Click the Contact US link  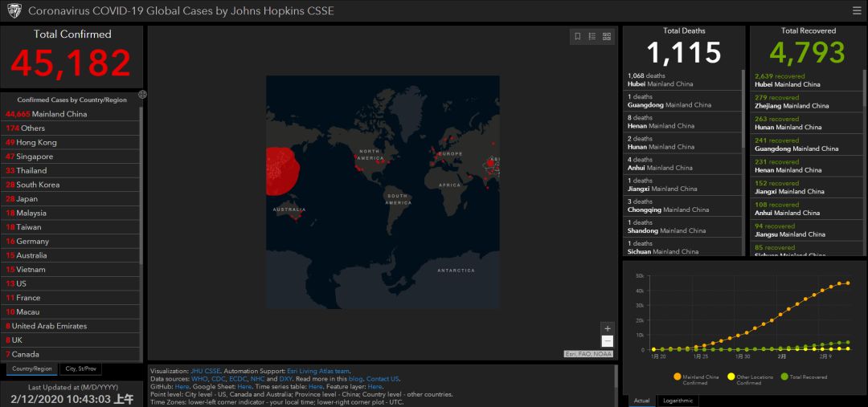pyautogui.click(x=383, y=379)
